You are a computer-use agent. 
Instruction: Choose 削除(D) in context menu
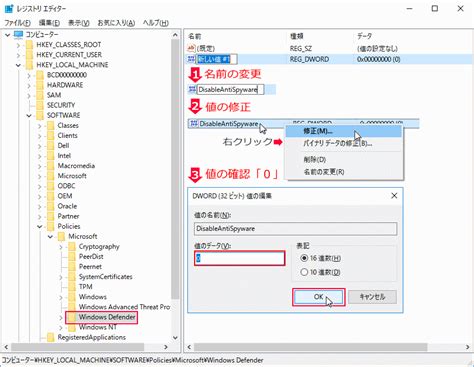click(344, 160)
